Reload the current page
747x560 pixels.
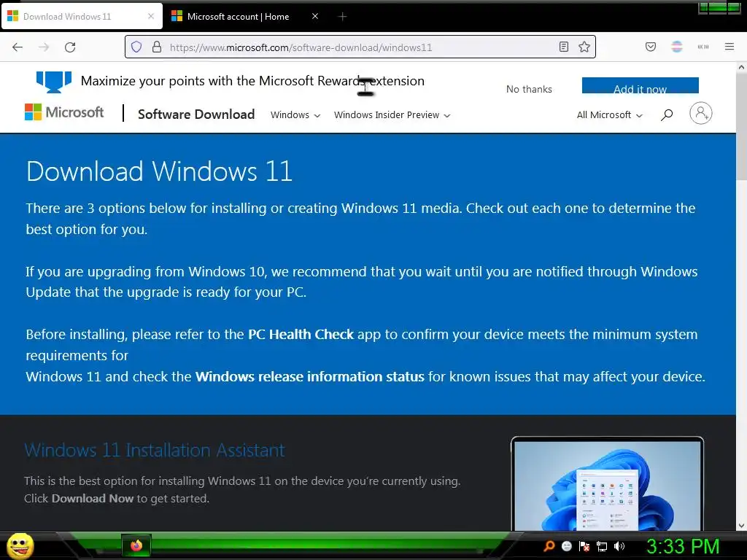click(70, 47)
